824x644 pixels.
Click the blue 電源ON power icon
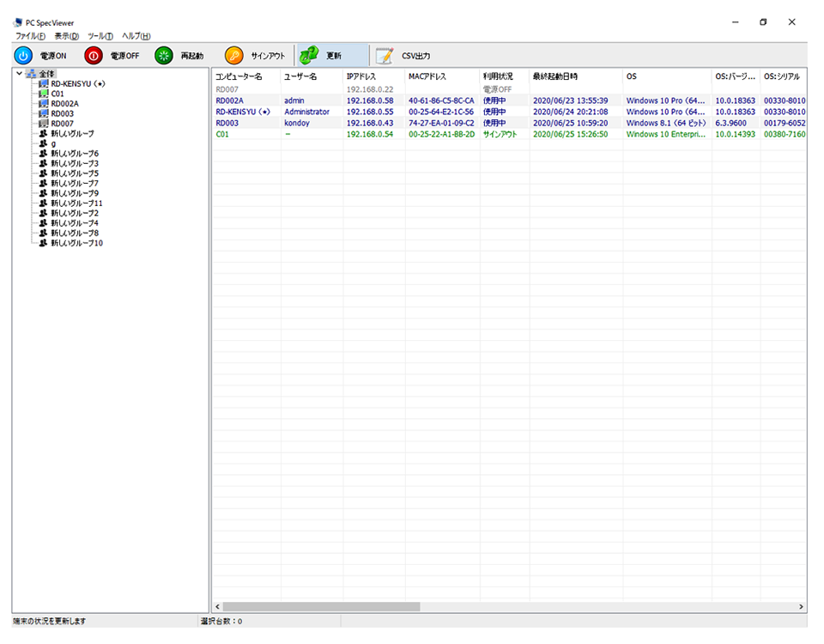(22, 56)
